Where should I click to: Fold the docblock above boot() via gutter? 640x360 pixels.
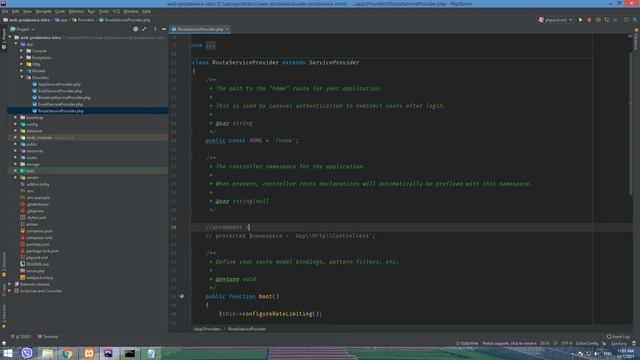pos(190,253)
